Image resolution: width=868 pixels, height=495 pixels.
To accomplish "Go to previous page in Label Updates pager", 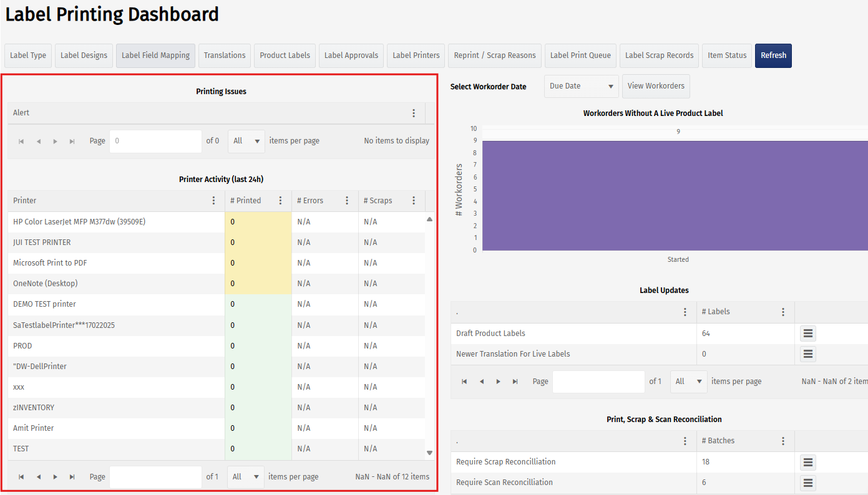I will click(x=482, y=382).
